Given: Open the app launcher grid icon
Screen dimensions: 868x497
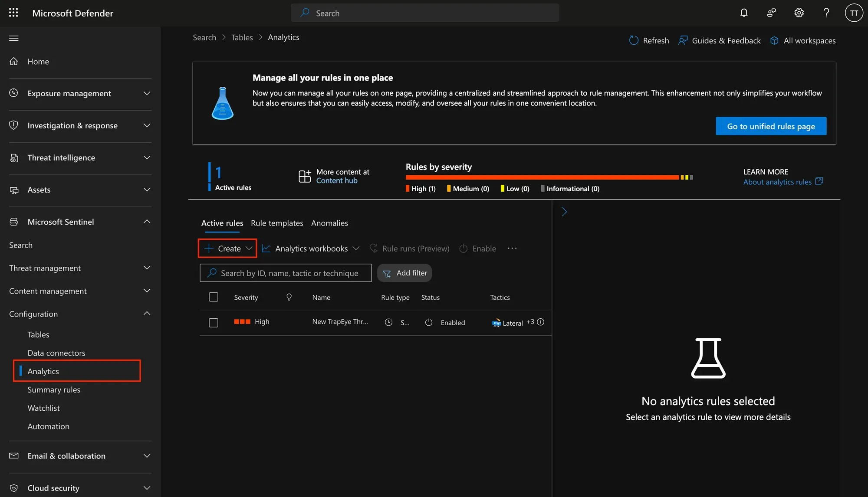Looking at the screenshot, I should pyautogui.click(x=13, y=13).
